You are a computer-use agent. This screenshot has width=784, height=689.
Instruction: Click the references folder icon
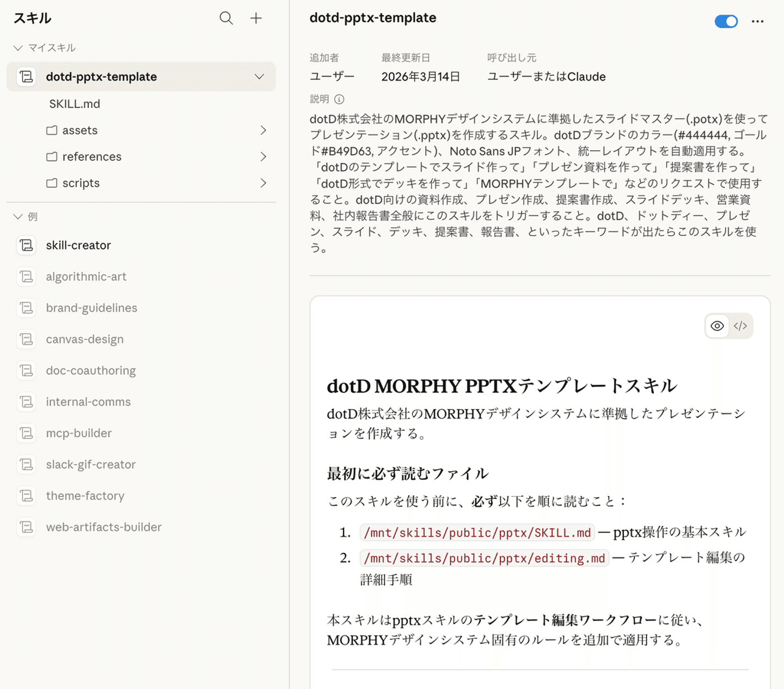[x=52, y=157]
